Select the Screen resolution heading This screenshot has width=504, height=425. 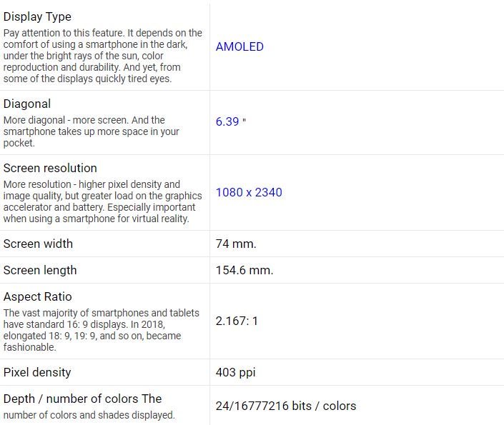click(50, 168)
